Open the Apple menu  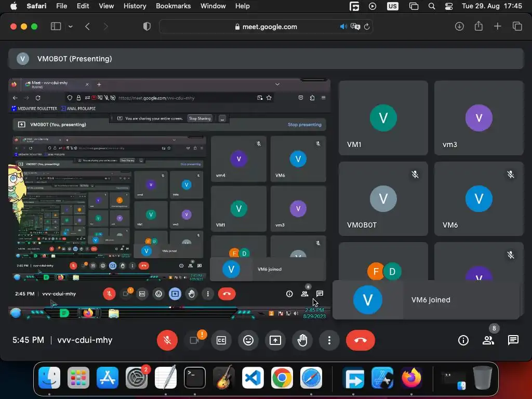(14, 6)
